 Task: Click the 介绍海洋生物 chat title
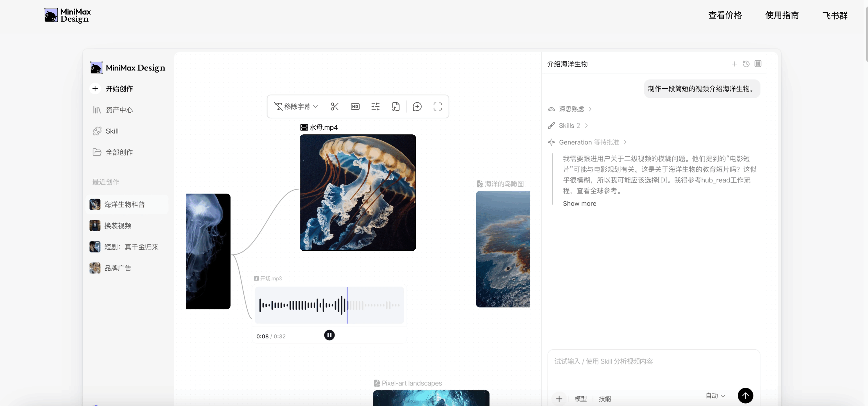(567, 64)
